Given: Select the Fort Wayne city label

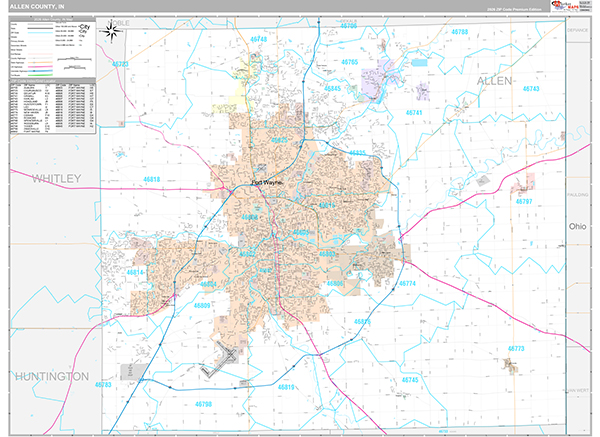Looking at the screenshot, I should pos(267,183).
